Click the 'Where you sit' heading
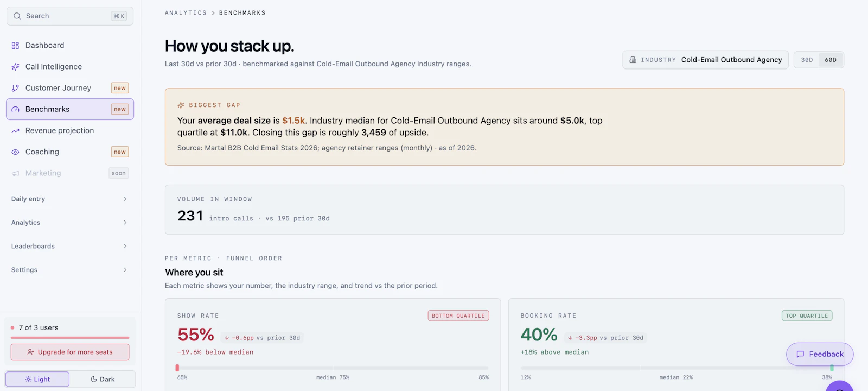868x391 pixels. coord(194,273)
